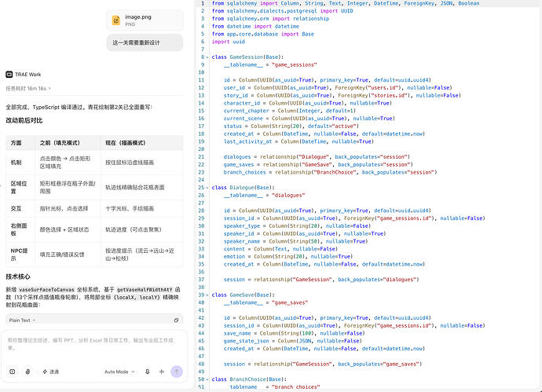The height and width of the screenshot is (392, 542).
Task: Expand the task duration 16m 16s details
Action: [28, 89]
